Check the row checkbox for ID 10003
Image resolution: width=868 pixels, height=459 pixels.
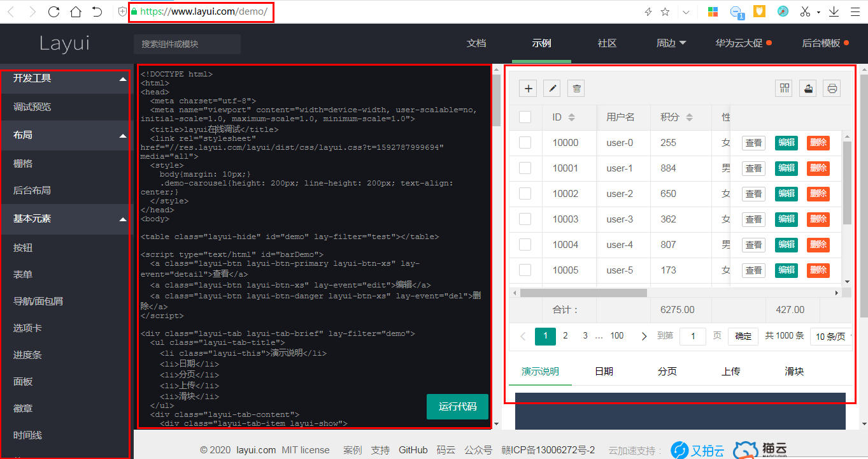525,219
